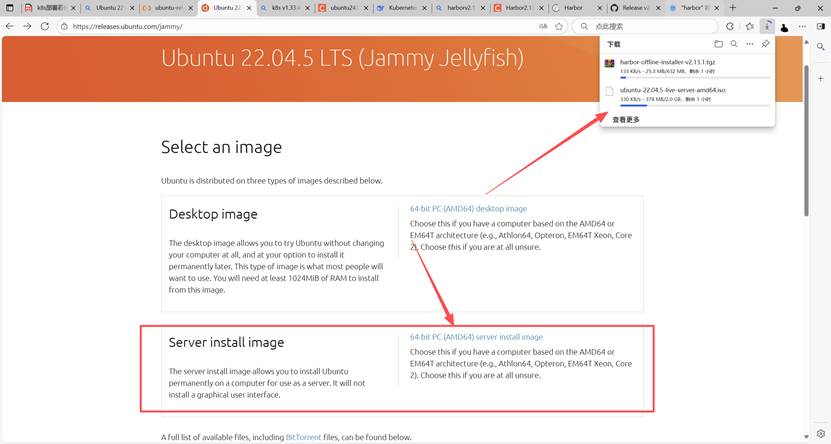Screen dimensions: 831x444
Task: Click the 'Select an image' heading
Action: [x=222, y=147]
